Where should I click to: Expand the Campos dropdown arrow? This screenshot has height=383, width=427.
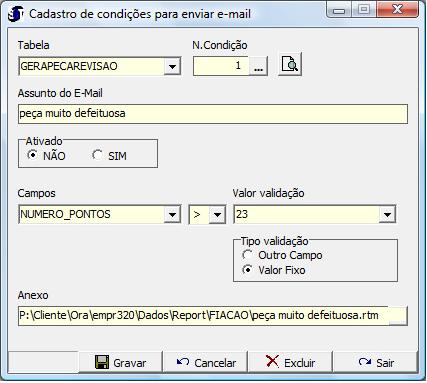point(172,214)
